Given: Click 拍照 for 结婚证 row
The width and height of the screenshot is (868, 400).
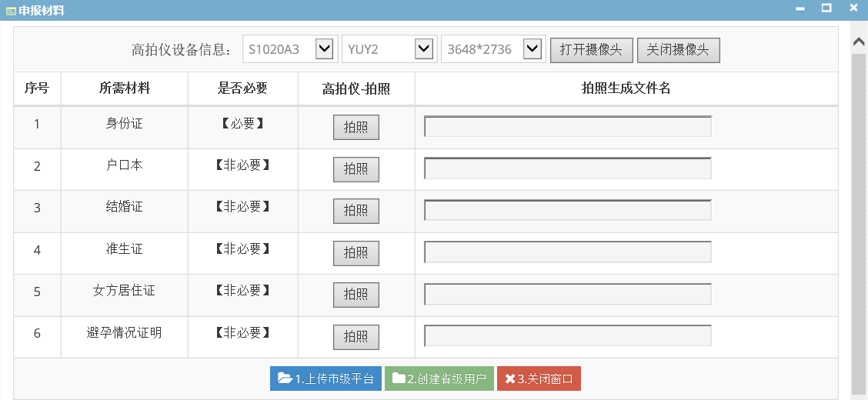Looking at the screenshot, I should [x=356, y=211].
